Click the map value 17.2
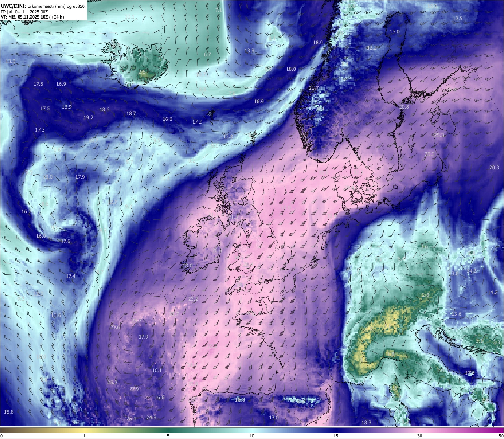Screen dimensions: 504x439 point(197,122)
